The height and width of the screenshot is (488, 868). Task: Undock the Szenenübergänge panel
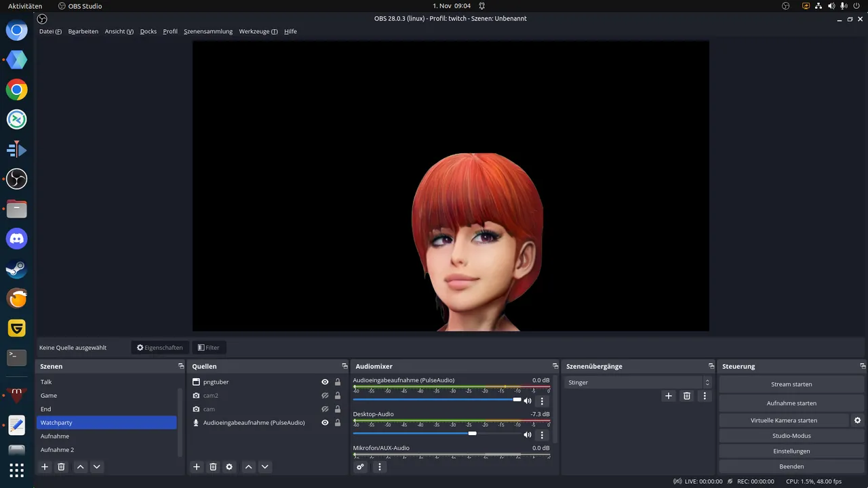[x=711, y=366]
